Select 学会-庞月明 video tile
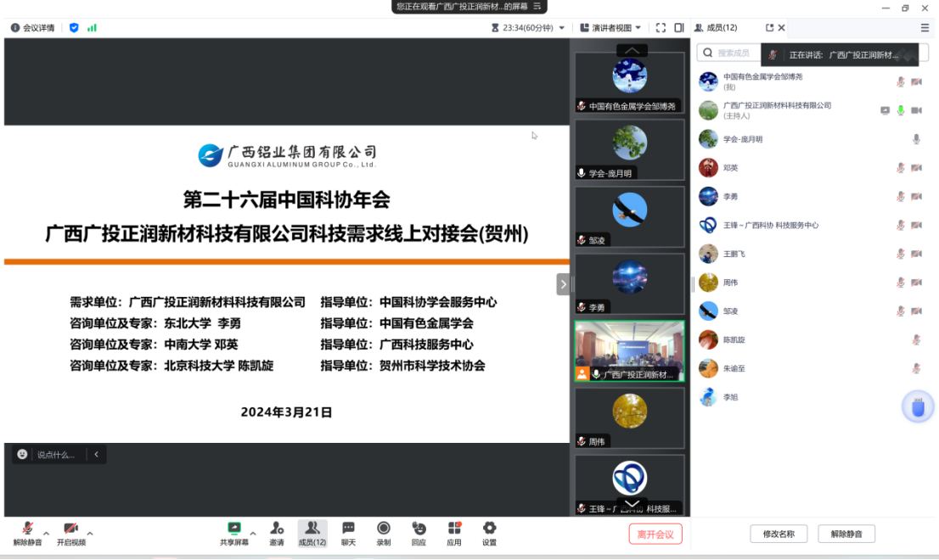 [629, 149]
